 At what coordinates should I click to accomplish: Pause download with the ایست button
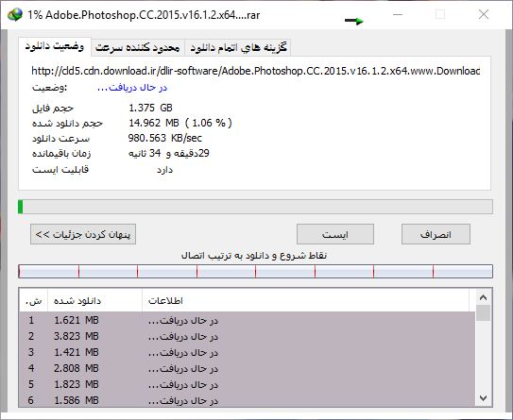tap(335, 234)
